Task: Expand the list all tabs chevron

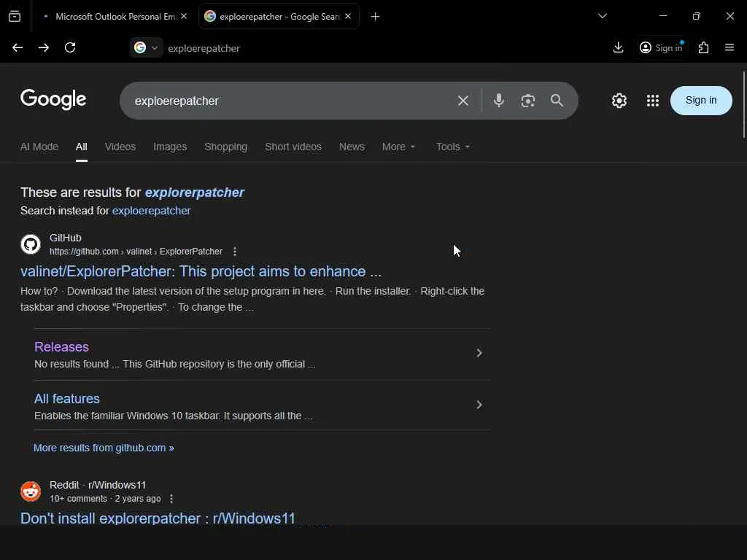Action: (603, 16)
